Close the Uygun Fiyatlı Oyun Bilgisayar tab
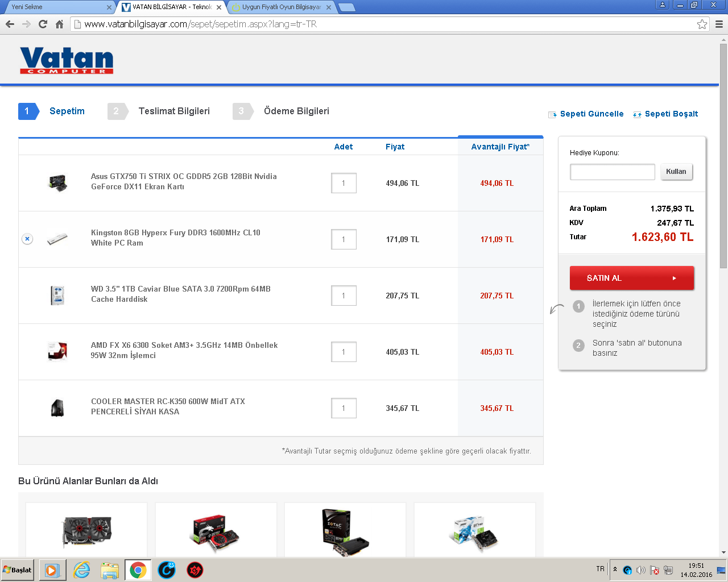Viewport: 728px width, 582px height. click(x=329, y=7)
